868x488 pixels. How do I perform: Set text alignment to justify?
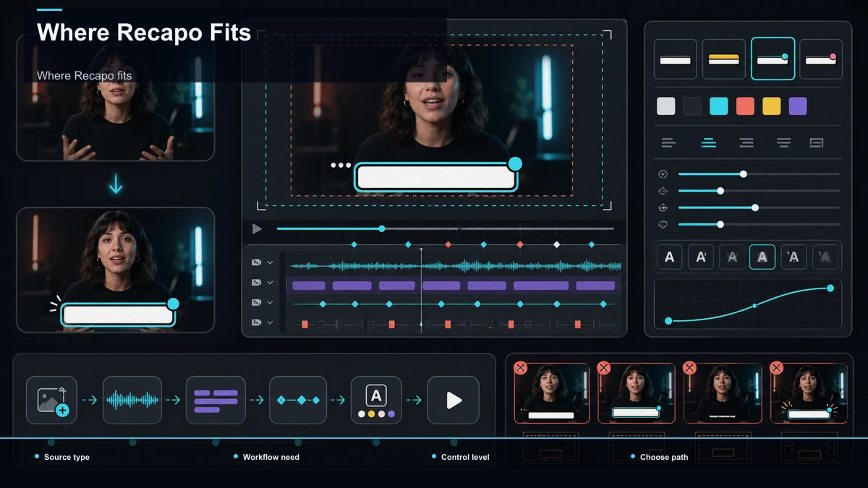point(783,143)
